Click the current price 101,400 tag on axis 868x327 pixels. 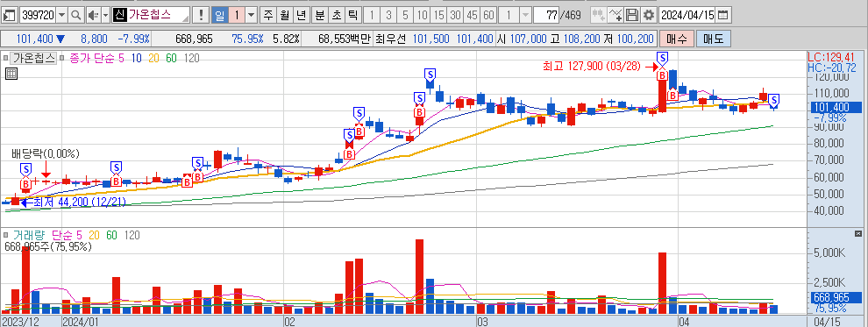point(836,107)
